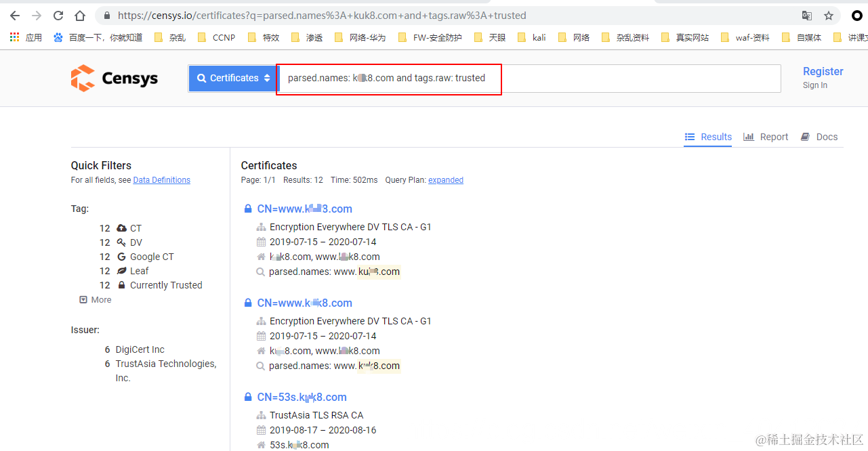The height and width of the screenshot is (451, 868).
Task: Filter by issuer DigiCert Inc
Action: (140, 349)
